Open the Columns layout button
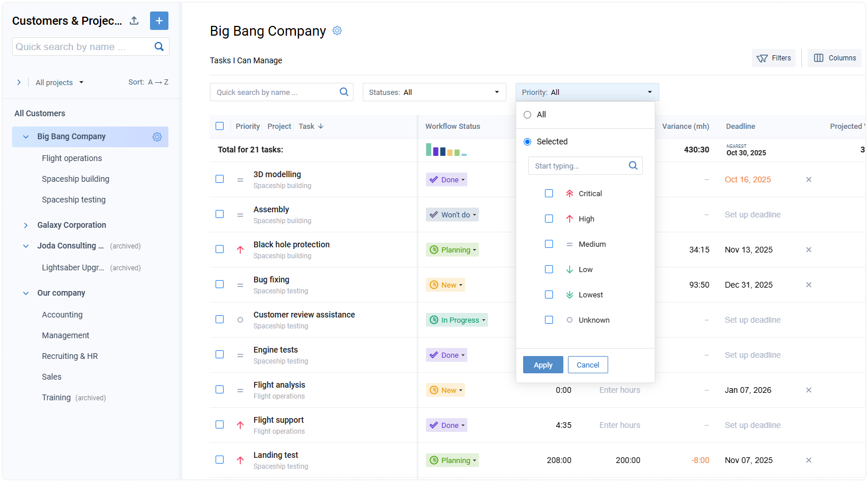Viewport: 868px width, 482px height. point(835,58)
